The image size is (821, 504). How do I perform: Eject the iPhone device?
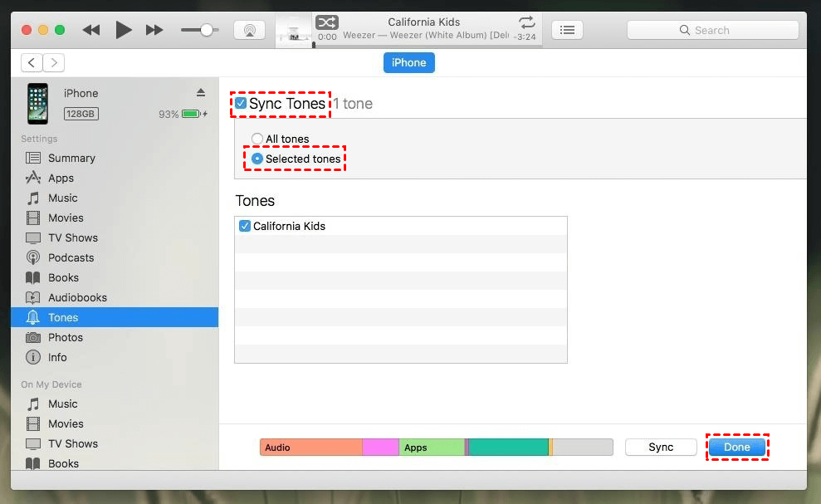[200, 92]
